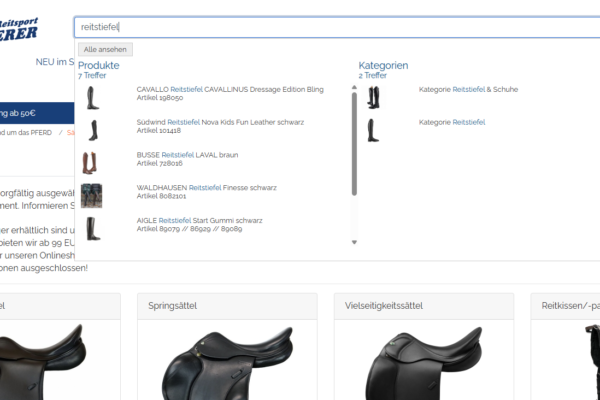
Task: Click the 2 Treffer count text
Action: coord(373,76)
